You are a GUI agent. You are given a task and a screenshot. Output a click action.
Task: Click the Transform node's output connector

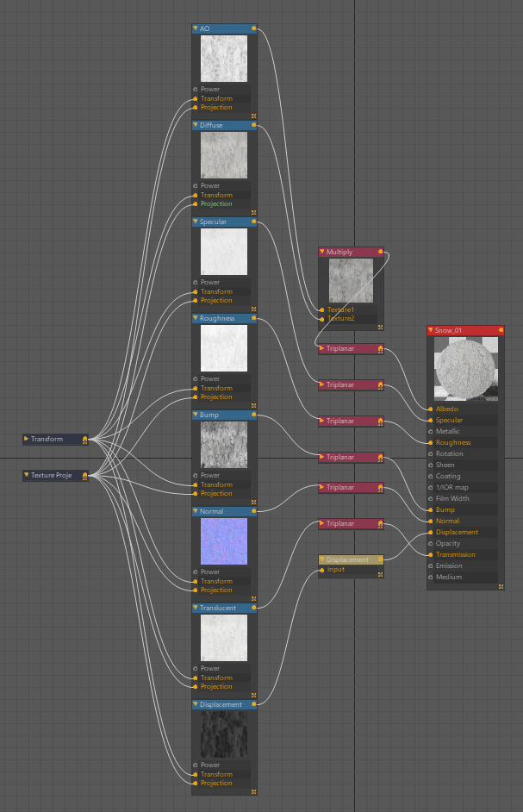click(84, 440)
